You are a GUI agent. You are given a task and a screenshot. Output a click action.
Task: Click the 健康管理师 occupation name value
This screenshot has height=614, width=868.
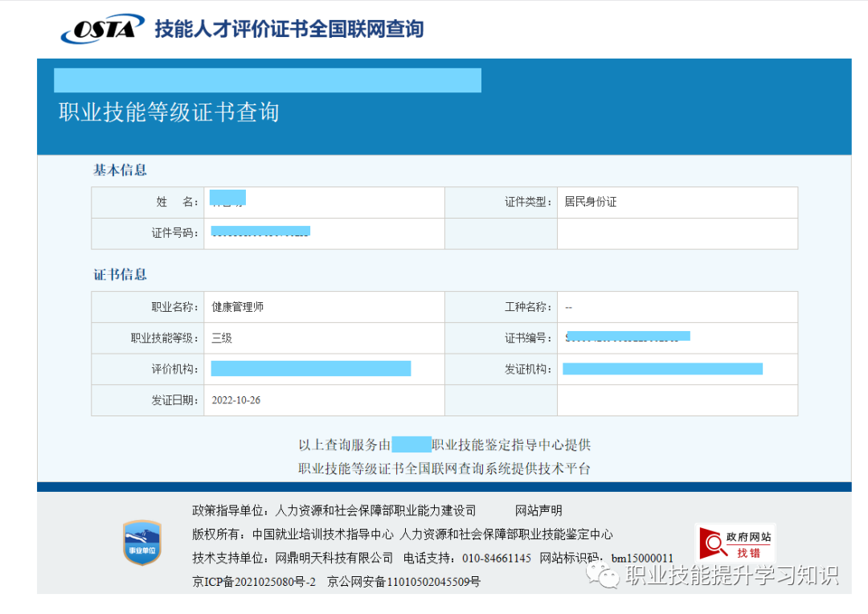(x=237, y=307)
